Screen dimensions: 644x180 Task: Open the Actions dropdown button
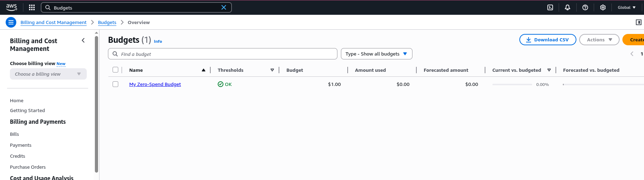(x=599, y=40)
